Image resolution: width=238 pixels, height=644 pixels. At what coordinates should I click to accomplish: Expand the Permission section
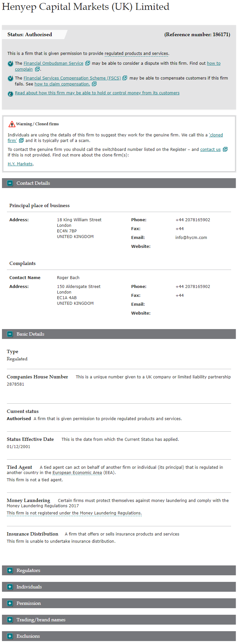[x=10, y=603]
